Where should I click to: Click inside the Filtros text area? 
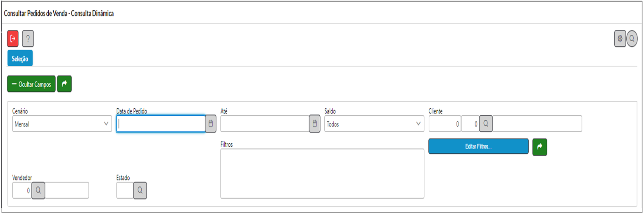click(322, 174)
